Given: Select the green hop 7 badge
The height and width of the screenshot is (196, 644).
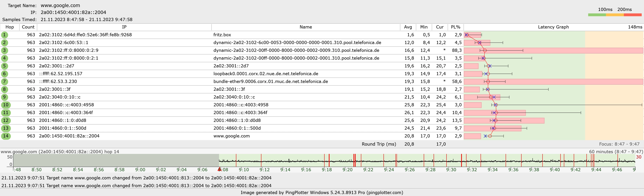Looking at the screenshot, I should pyautogui.click(x=4, y=81).
